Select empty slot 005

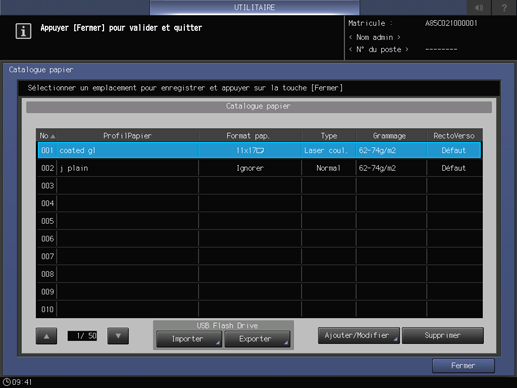pos(259,221)
